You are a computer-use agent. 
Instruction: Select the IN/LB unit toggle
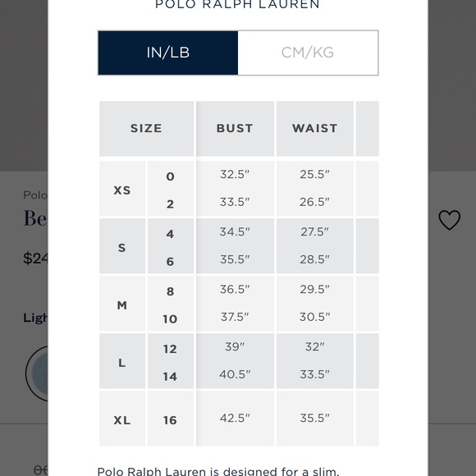168,53
